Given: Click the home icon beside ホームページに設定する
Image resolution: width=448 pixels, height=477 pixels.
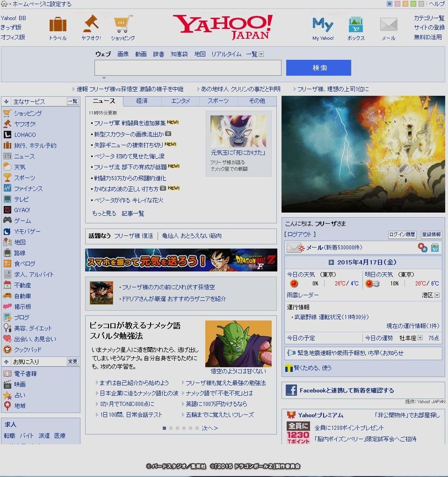Looking at the screenshot, I should [4, 4].
